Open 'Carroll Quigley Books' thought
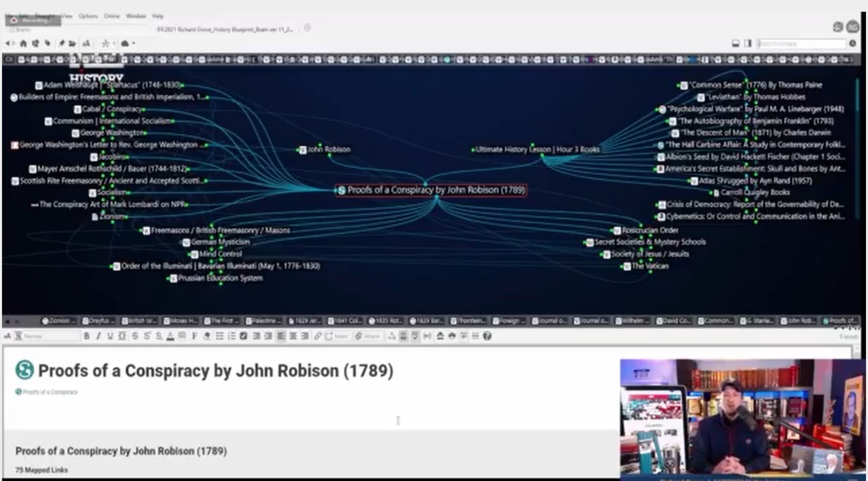The height and width of the screenshot is (481, 868). click(x=751, y=192)
